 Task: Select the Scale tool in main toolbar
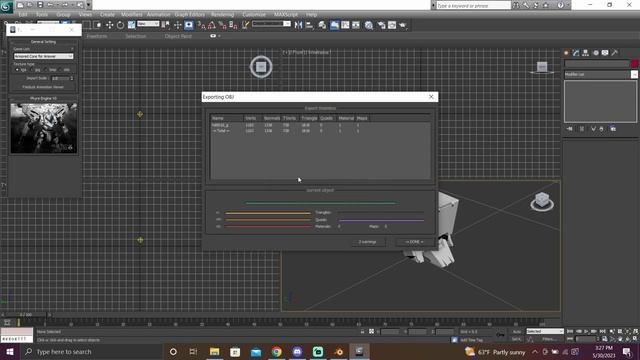tap(131, 25)
